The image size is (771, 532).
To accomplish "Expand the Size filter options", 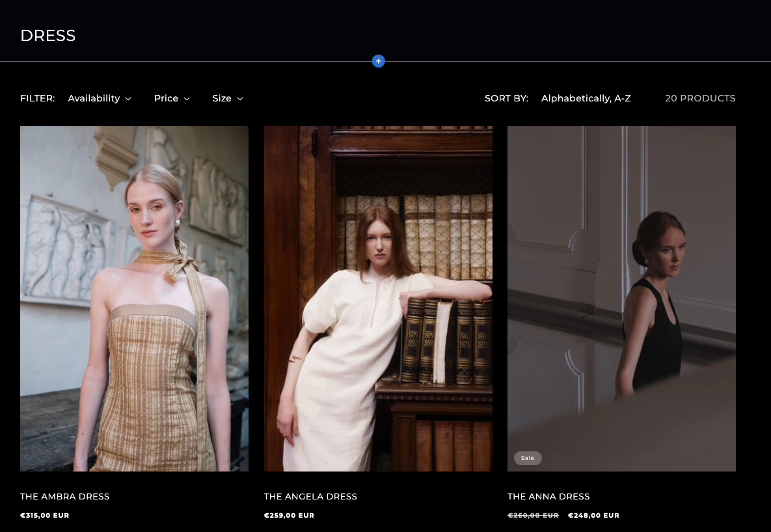I will pyautogui.click(x=227, y=98).
